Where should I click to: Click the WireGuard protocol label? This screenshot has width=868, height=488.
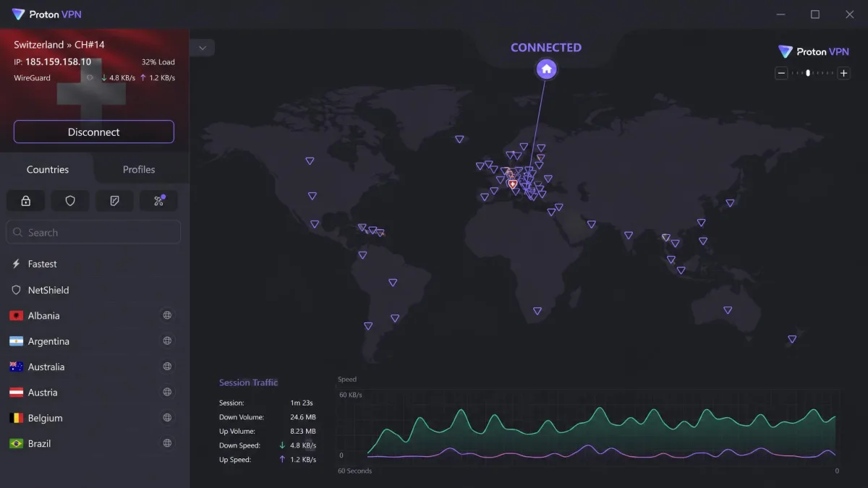click(x=32, y=77)
